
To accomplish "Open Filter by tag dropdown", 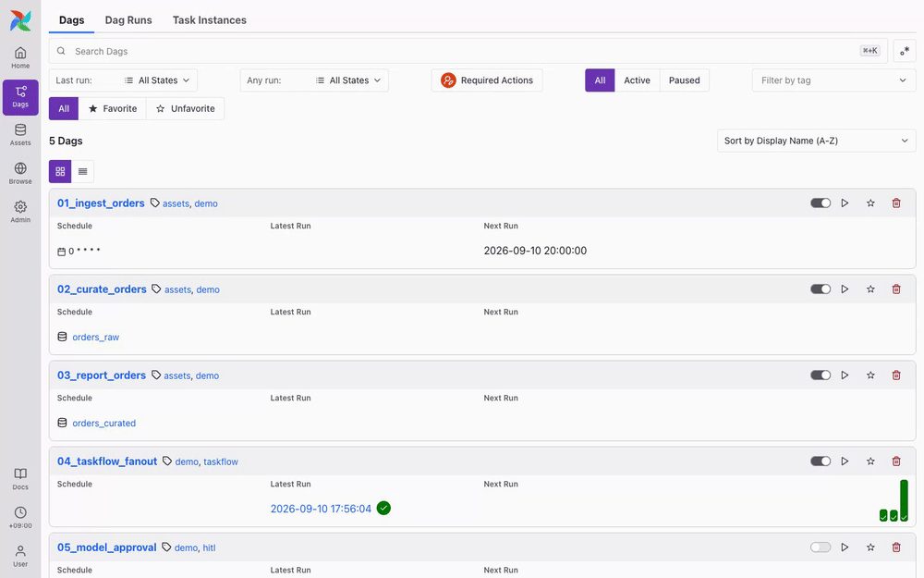I will click(833, 80).
